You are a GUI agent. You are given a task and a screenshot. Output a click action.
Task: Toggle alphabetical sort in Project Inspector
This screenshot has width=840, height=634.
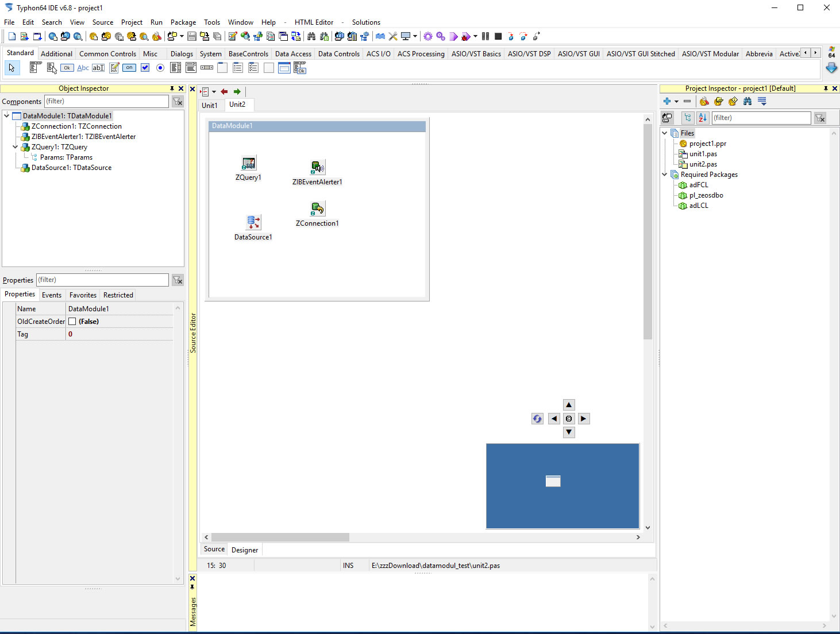(x=703, y=118)
